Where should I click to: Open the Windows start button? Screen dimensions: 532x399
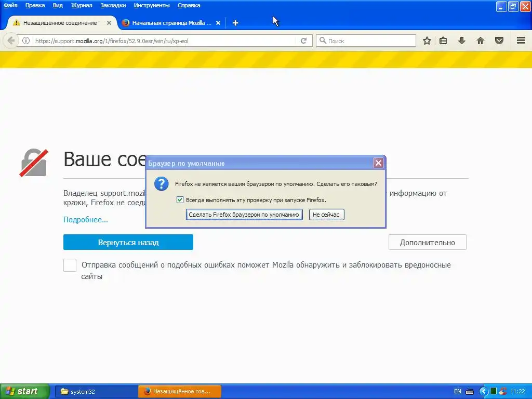[x=25, y=391]
